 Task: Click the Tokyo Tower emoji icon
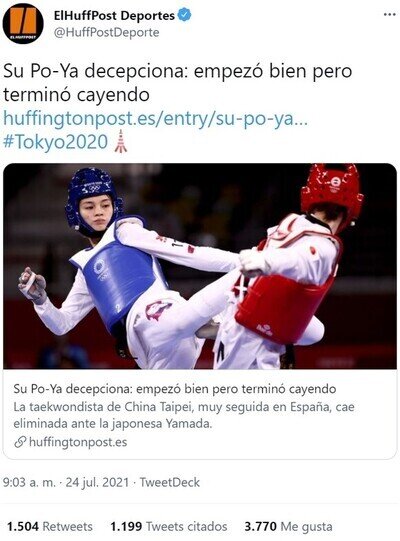click(121, 141)
